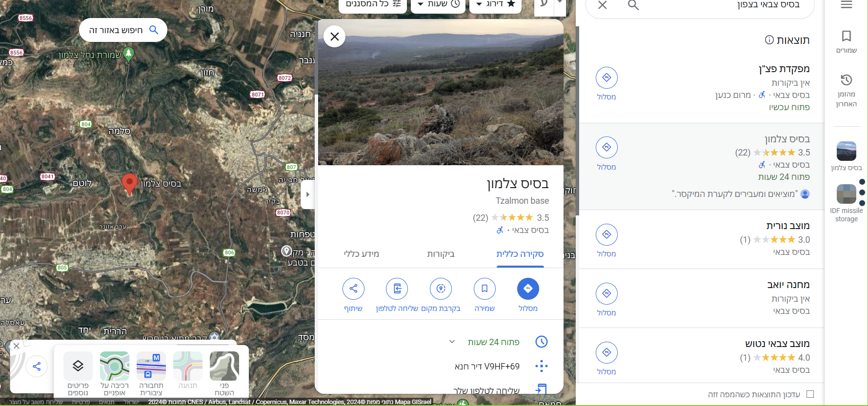Open the Recents history icon

847,80
